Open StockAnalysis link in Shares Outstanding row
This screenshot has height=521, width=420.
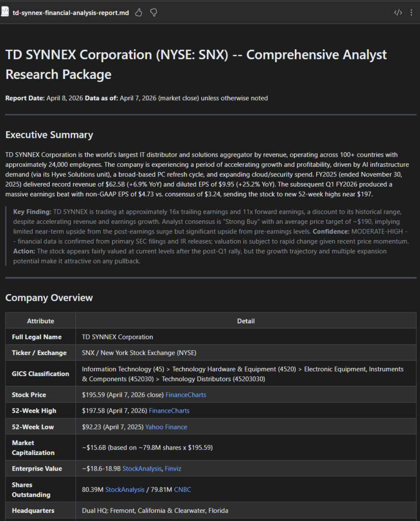(x=125, y=489)
